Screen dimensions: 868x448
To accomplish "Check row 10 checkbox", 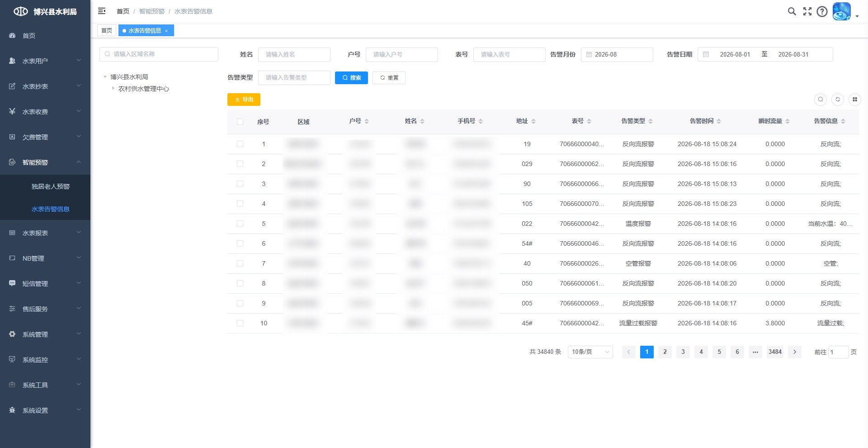I will point(240,323).
